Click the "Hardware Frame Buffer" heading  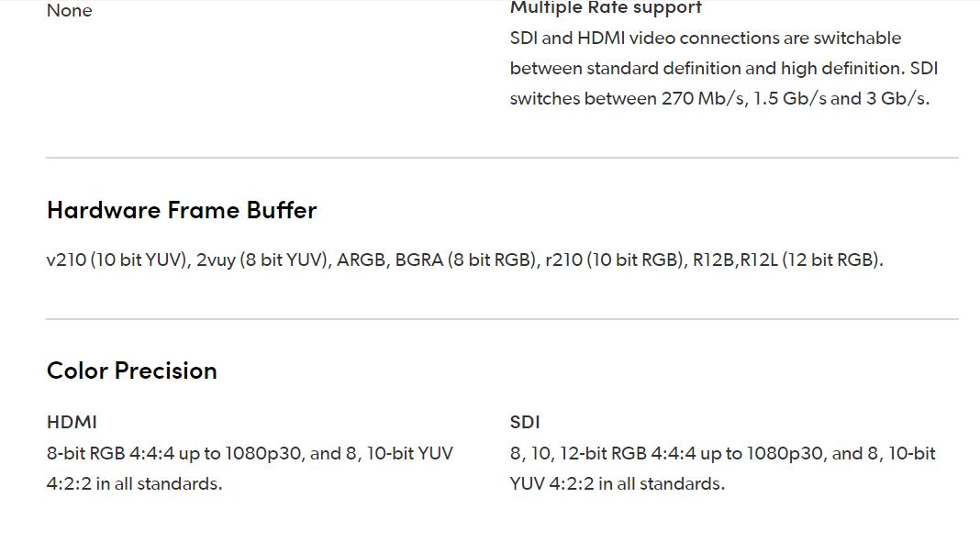182,210
